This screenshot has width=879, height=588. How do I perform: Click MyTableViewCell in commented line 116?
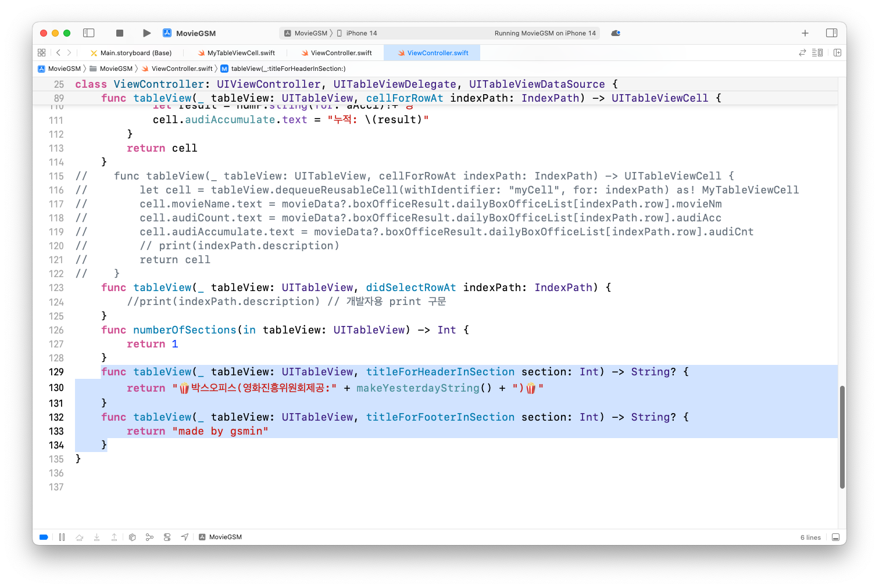(750, 190)
